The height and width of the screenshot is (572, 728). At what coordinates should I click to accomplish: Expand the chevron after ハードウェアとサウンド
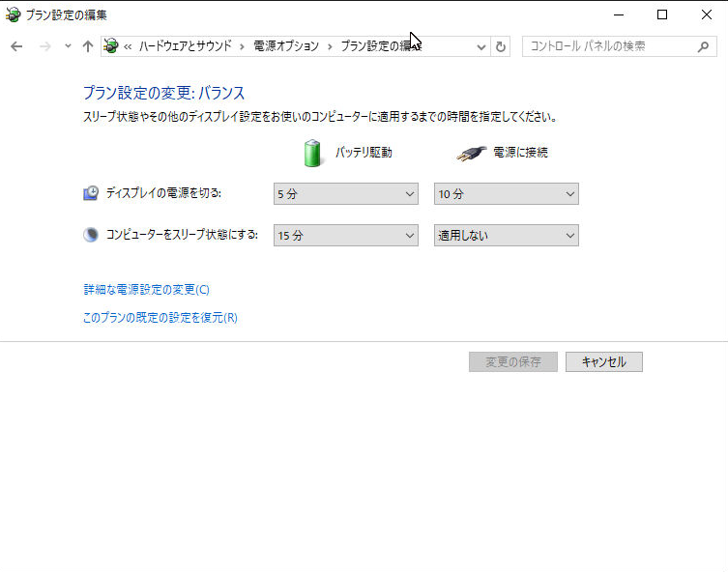[x=242, y=46]
